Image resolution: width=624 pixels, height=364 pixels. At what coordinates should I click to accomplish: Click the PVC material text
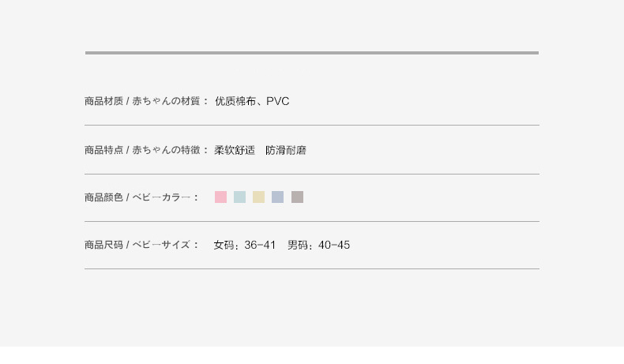pyautogui.click(x=278, y=101)
